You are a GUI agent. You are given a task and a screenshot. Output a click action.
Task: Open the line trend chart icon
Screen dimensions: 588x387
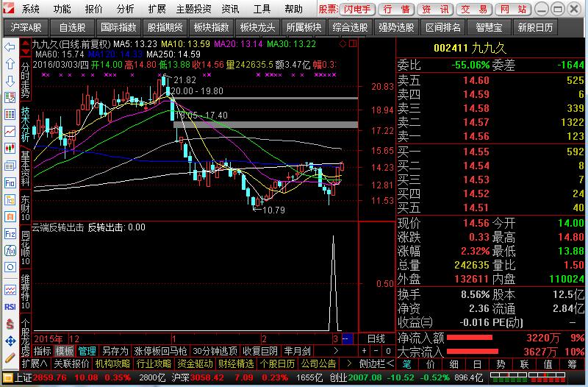click(10, 131)
